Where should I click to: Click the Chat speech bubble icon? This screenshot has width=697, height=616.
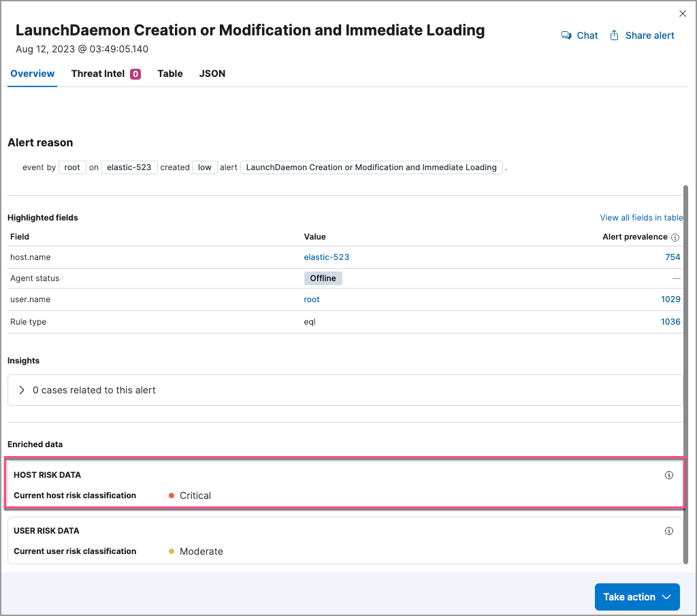coord(566,35)
